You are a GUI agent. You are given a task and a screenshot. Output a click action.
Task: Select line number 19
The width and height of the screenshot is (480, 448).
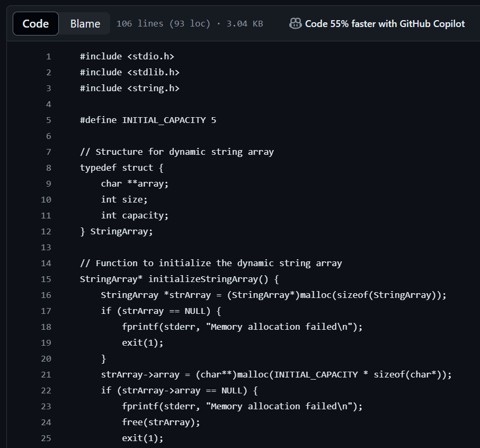click(46, 343)
